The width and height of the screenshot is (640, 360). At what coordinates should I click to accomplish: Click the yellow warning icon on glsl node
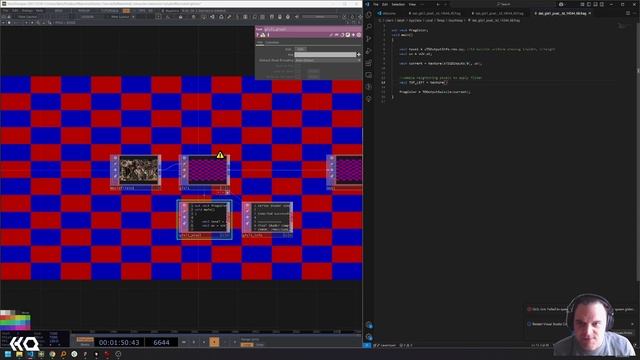click(220, 155)
